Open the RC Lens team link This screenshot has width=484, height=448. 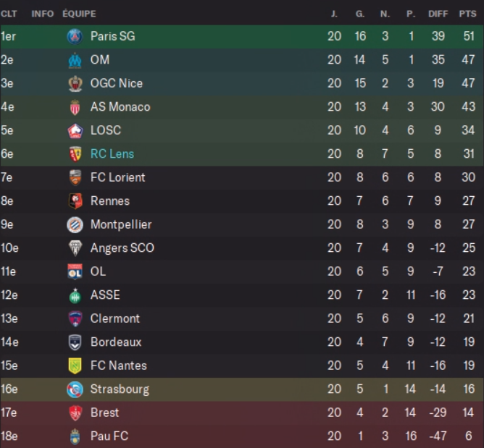[112, 154]
